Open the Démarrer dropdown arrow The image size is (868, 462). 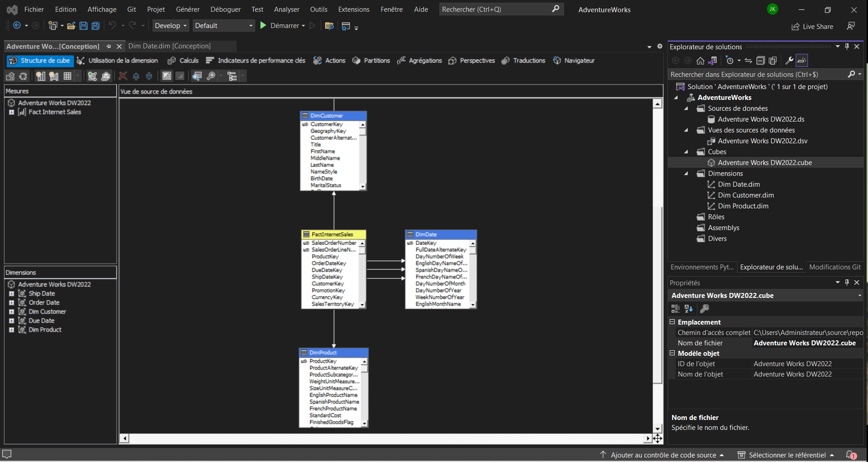(303, 26)
